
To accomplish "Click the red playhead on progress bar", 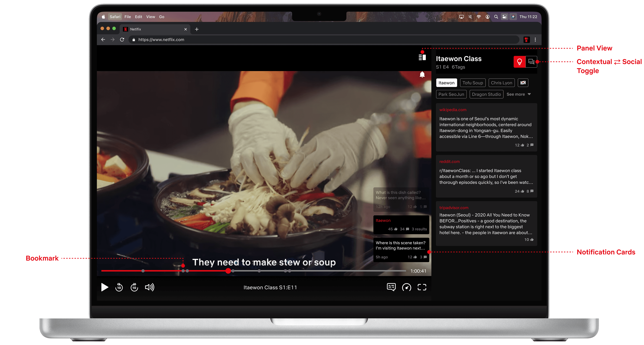I will coord(228,271).
